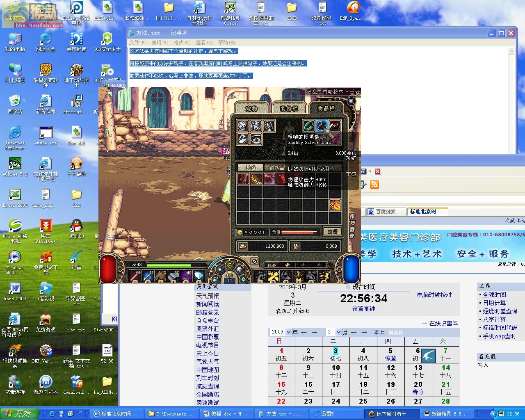Click 设置闹钟 link under clock

(363, 309)
